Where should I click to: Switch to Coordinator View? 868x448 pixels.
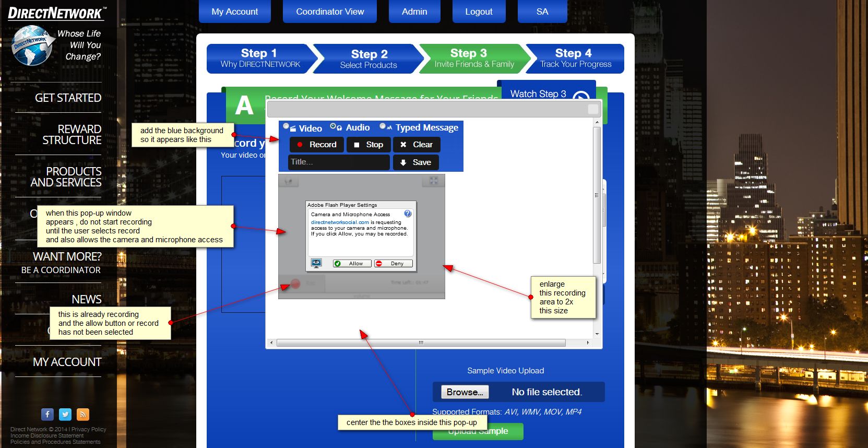(330, 11)
